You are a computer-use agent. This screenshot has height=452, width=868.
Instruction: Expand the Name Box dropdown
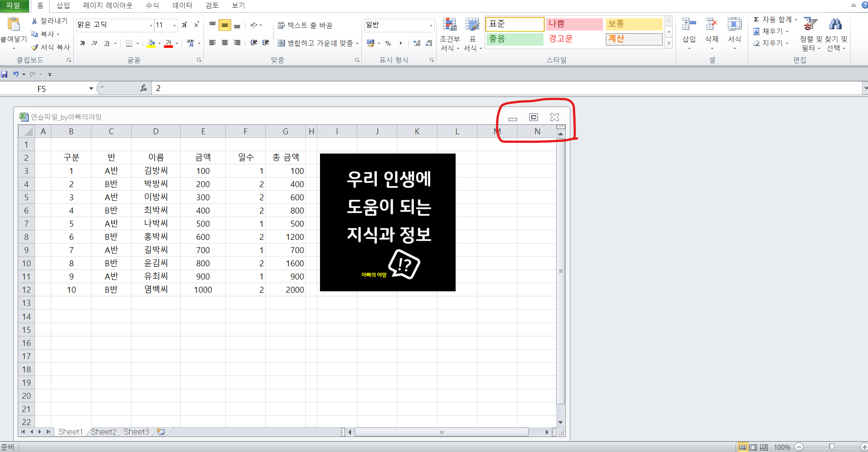[91, 88]
